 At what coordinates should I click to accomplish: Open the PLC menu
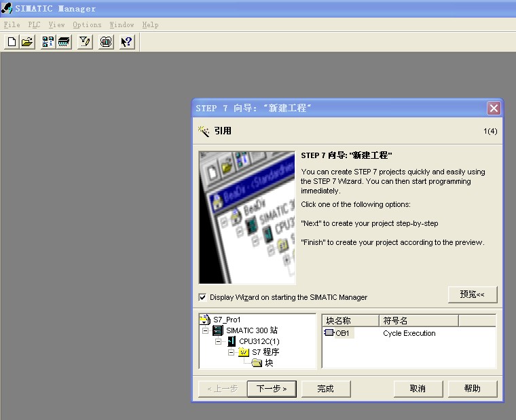(x=34, y=24)
